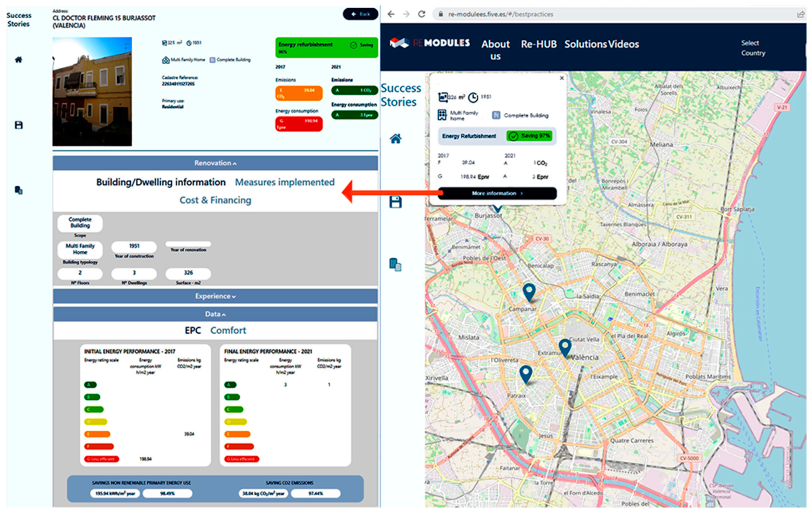Switch to the Comfort tab
The width and height of the screenshot is (812, 514).
(228, 330)
